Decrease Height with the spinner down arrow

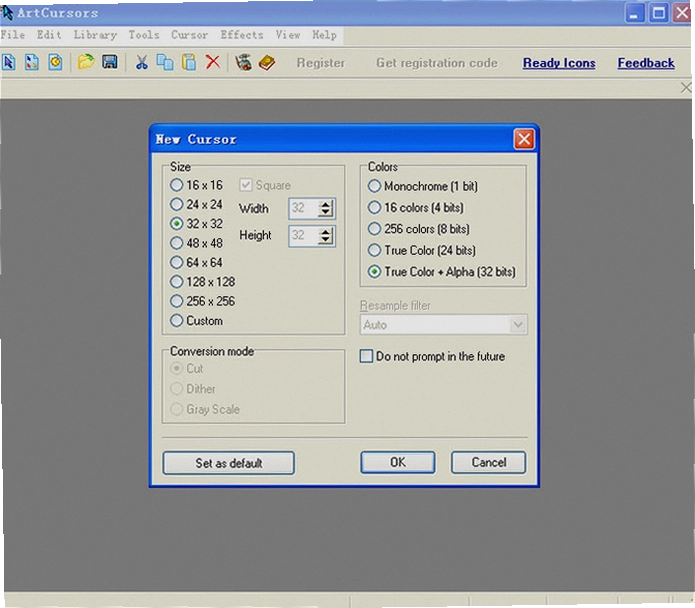click(326, 240)
